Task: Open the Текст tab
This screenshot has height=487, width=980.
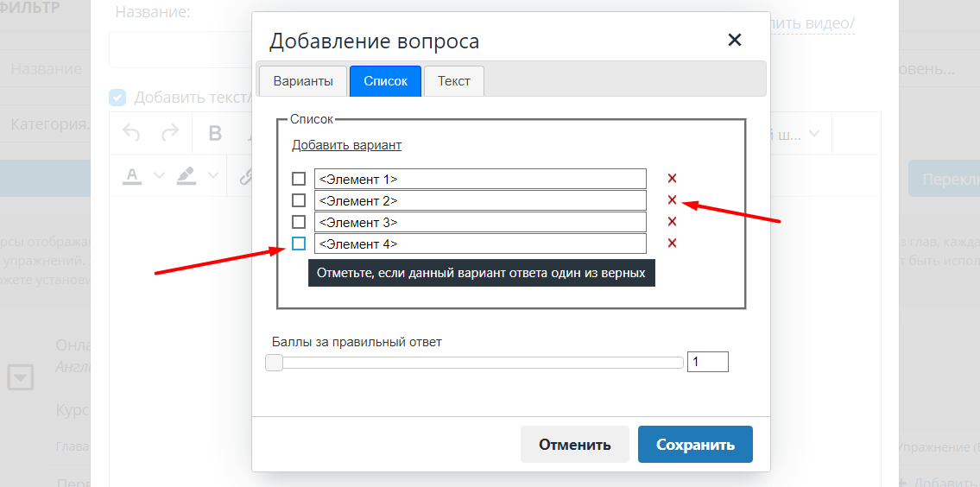Action: (x=454, y=81)
